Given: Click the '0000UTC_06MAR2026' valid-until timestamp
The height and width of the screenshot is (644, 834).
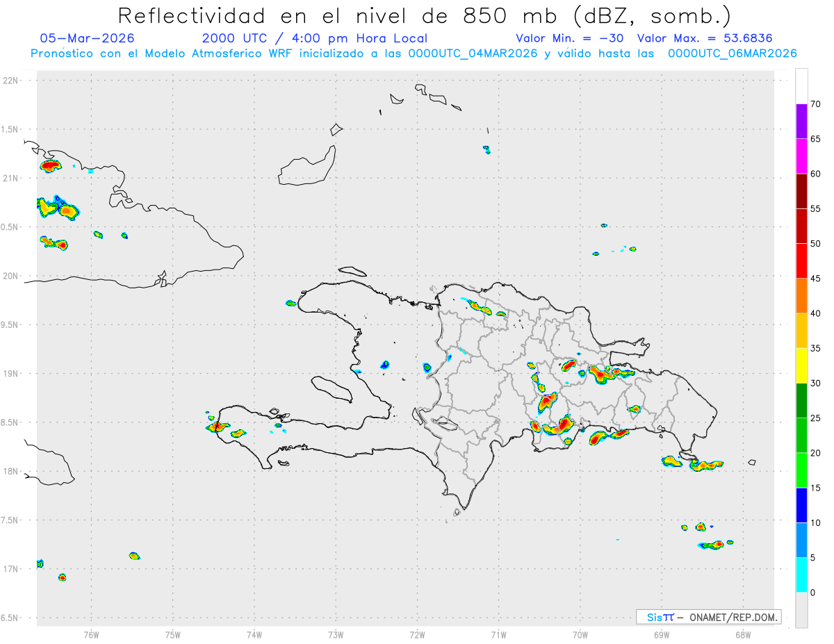Looking at the screenshot, I should (733, 53).
